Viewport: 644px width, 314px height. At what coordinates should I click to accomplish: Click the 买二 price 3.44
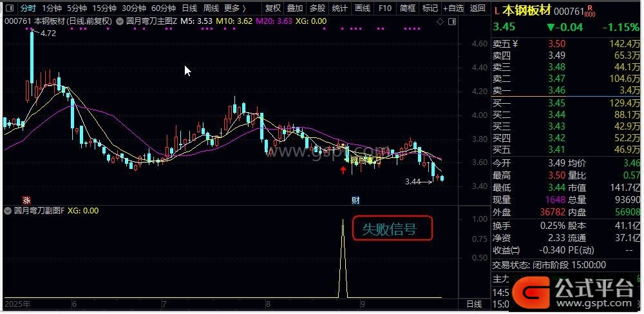[556, 114]
